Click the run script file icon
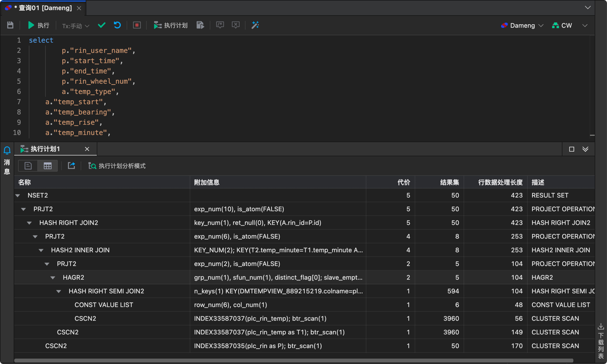Viewport: 607px width, 364px height. 200,25
